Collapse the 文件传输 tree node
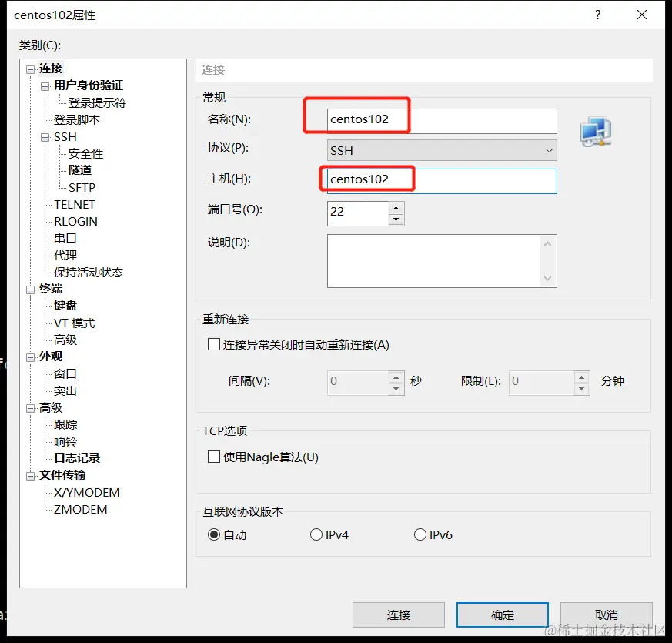Image resolution: width=672 pixels, height=643 pixels. [30, 476]
